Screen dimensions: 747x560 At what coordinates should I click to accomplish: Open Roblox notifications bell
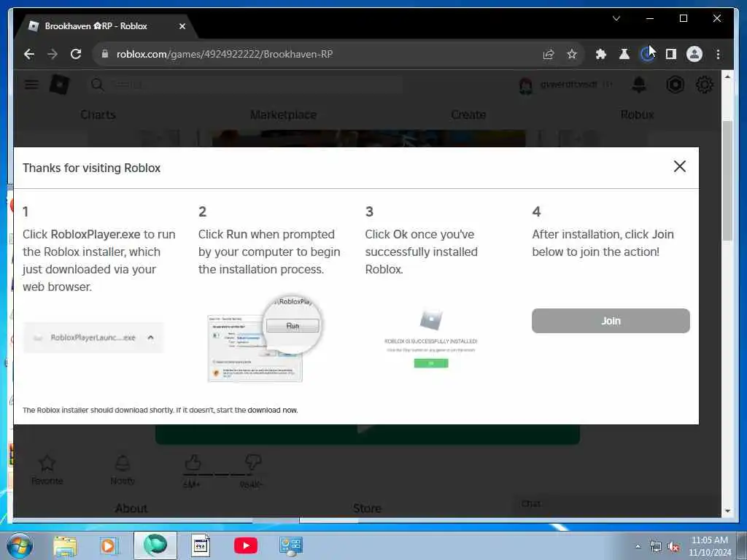point(639,85)
